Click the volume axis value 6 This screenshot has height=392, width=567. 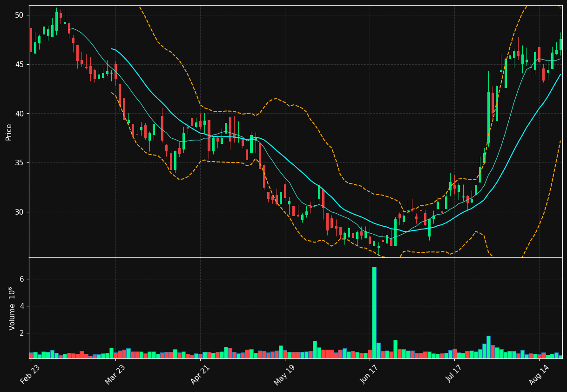click(21, 279)
